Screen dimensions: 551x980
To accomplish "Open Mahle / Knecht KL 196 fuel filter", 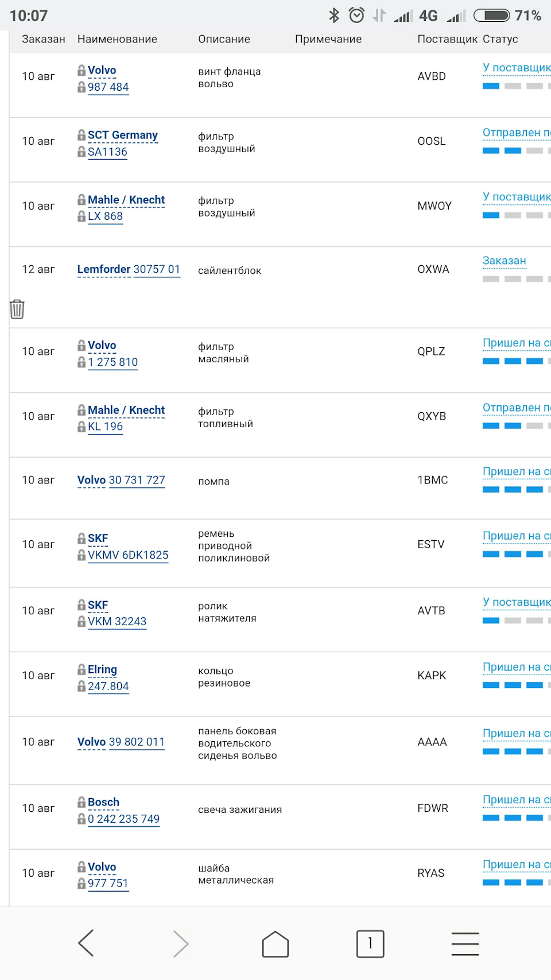I will pos(105,427).
